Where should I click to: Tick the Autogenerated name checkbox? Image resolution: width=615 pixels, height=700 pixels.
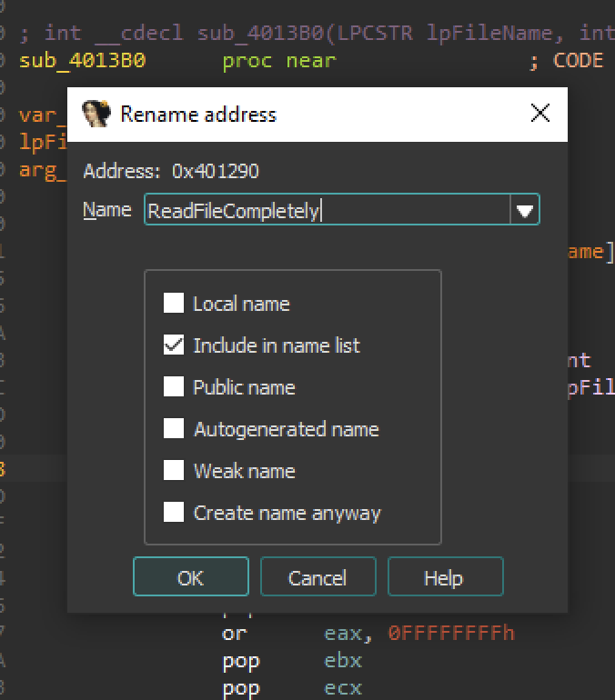[174, 428]
